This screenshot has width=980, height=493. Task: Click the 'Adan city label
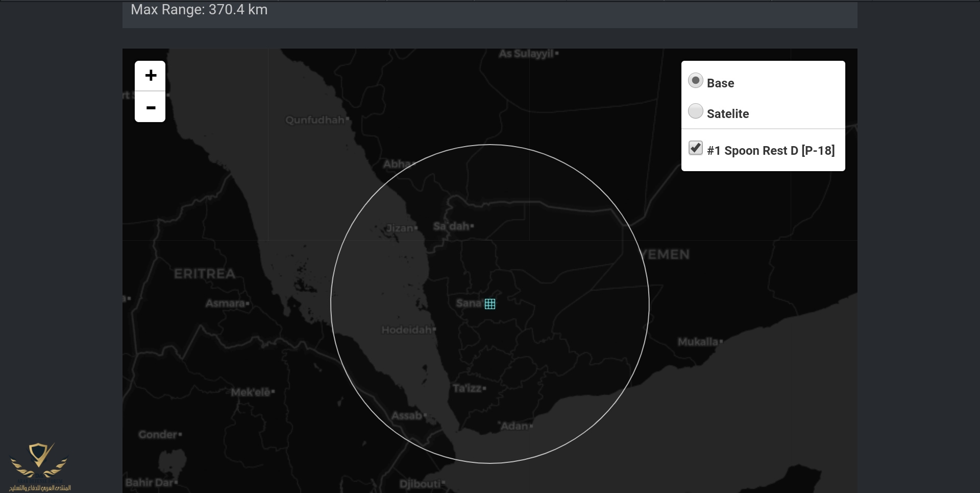(x=514, y=426)
